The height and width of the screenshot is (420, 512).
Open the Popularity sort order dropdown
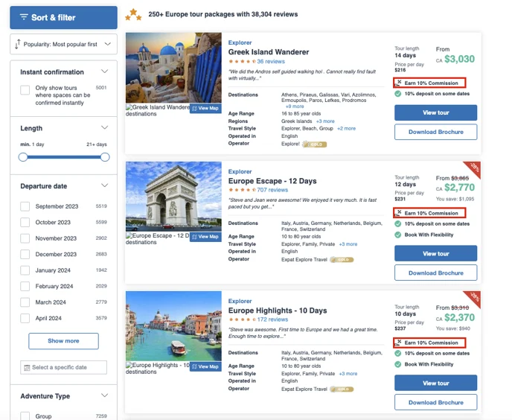pos(64,44)
